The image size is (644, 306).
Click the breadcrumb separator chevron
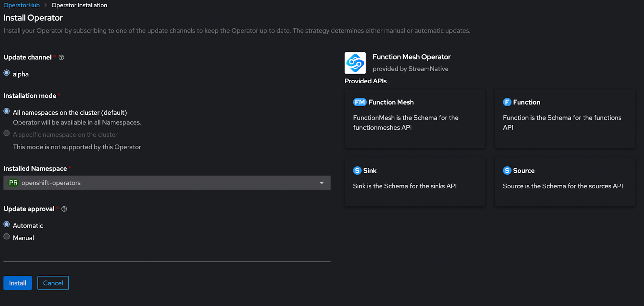pos(45,5)
